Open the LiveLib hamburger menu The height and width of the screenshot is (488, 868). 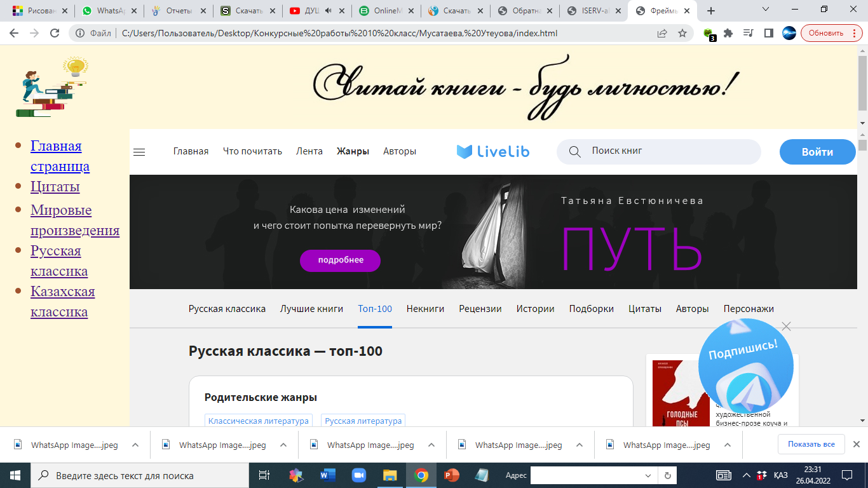139,152
